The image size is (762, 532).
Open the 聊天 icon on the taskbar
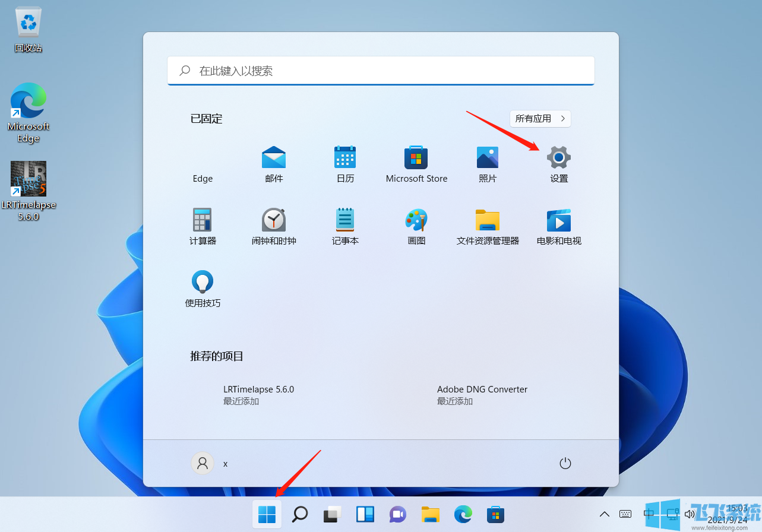[397, 514]
